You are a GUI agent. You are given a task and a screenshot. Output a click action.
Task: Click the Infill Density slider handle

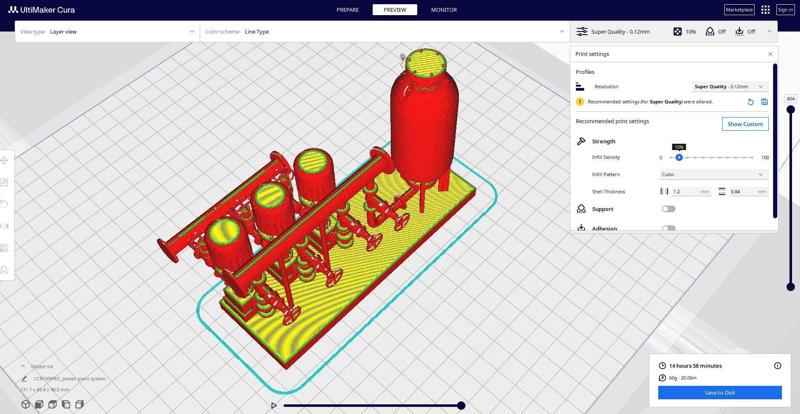[679, 158]
